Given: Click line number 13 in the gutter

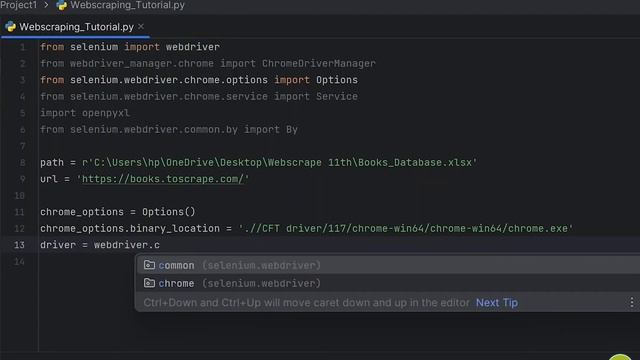Looking at the screenshot, I should [x=19, y=245].
